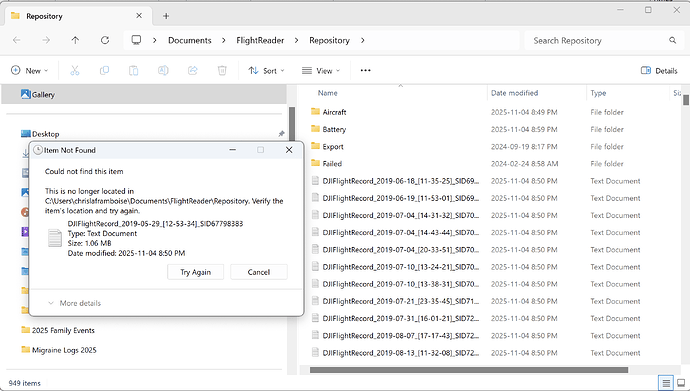Image resolution: width=690 pixels, height=391 pixels.
Task: Close the Item Not Found dialog
Action: 289,150
